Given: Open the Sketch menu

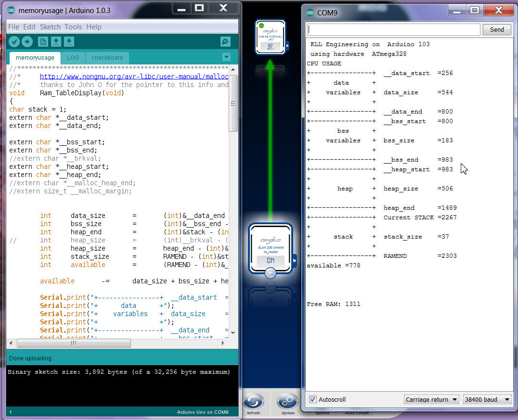Looking at the screenshot, I should point(50,27).
